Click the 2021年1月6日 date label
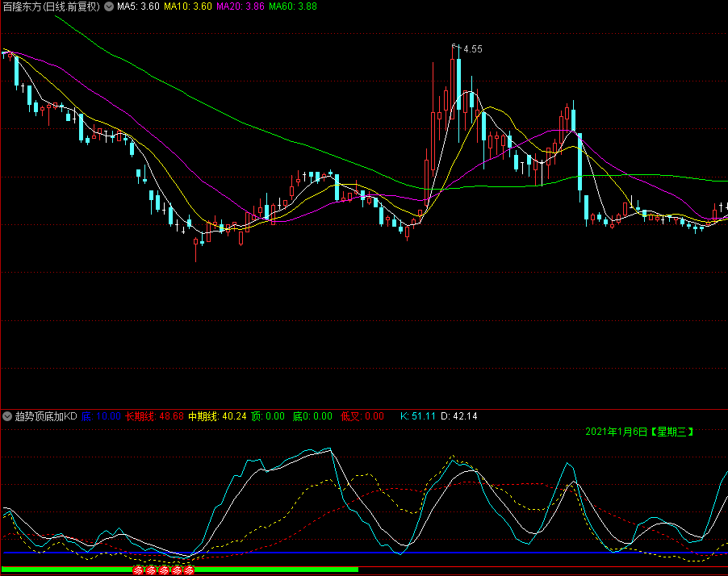The width and height of the screenshot is (728, 576). pos(639,432)
